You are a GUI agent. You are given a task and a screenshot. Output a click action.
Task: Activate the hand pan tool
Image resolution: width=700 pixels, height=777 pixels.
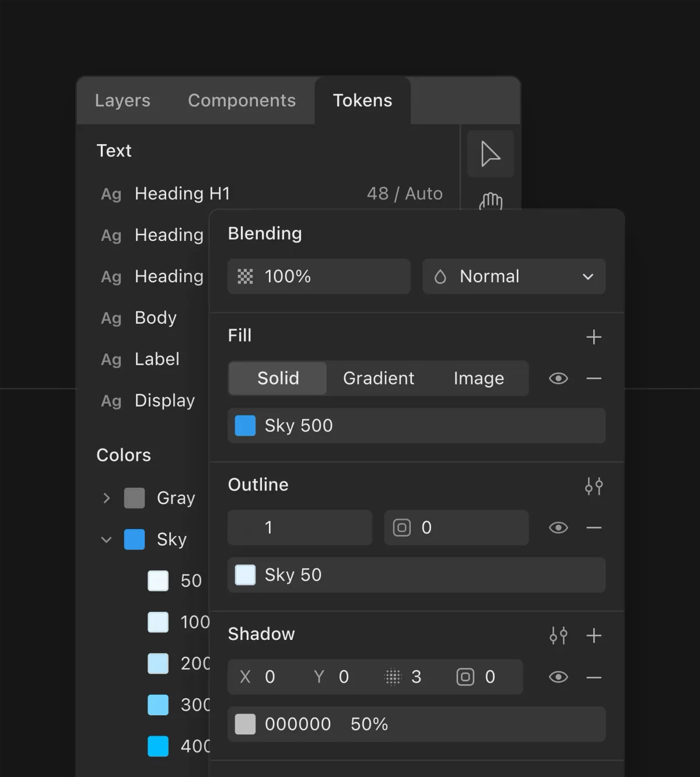pos(490,201)
